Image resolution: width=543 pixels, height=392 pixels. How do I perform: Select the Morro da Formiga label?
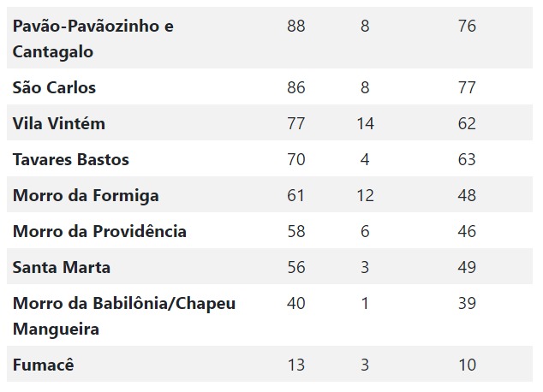(86, 195)
